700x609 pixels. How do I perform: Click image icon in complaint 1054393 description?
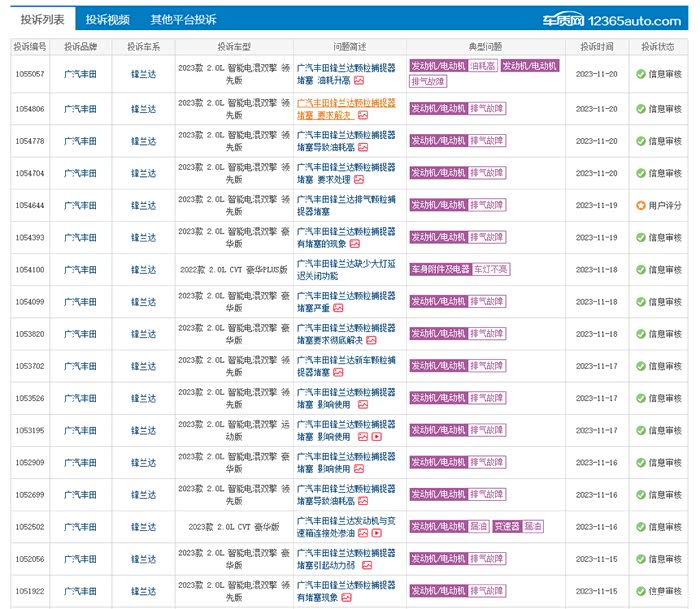[x=355, y=244]
